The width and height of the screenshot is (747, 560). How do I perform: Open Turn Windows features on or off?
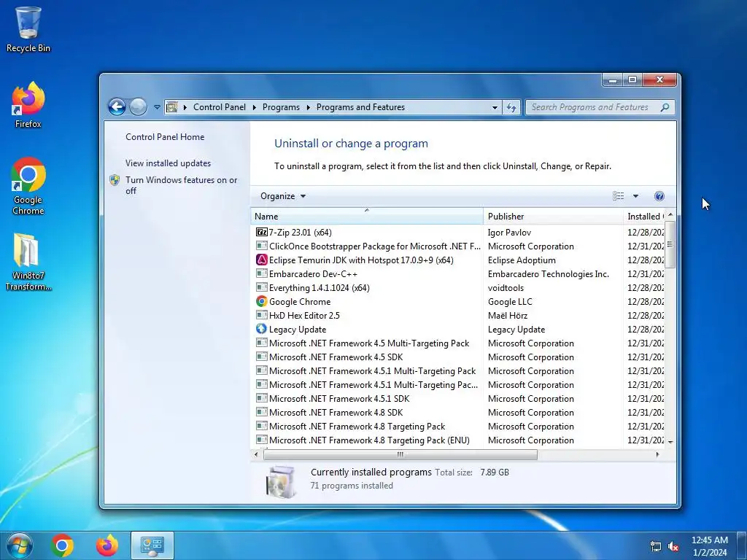[181, 185]
